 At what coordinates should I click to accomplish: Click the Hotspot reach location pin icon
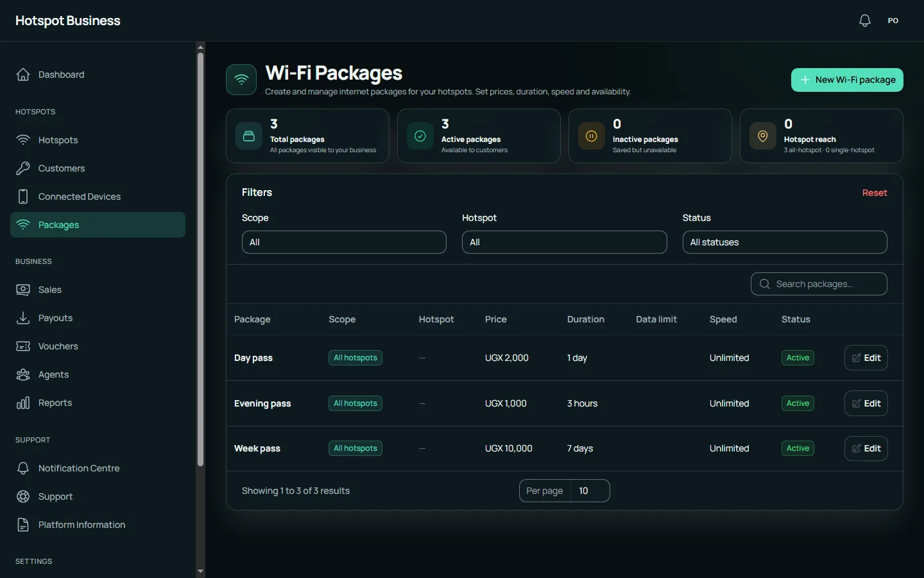coord(763,136)
